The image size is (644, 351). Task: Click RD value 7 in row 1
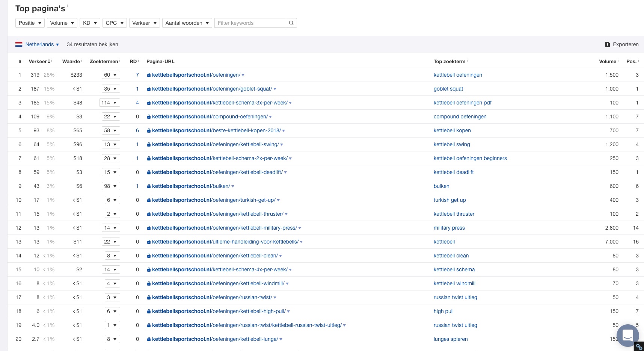(x=137, y=75)
